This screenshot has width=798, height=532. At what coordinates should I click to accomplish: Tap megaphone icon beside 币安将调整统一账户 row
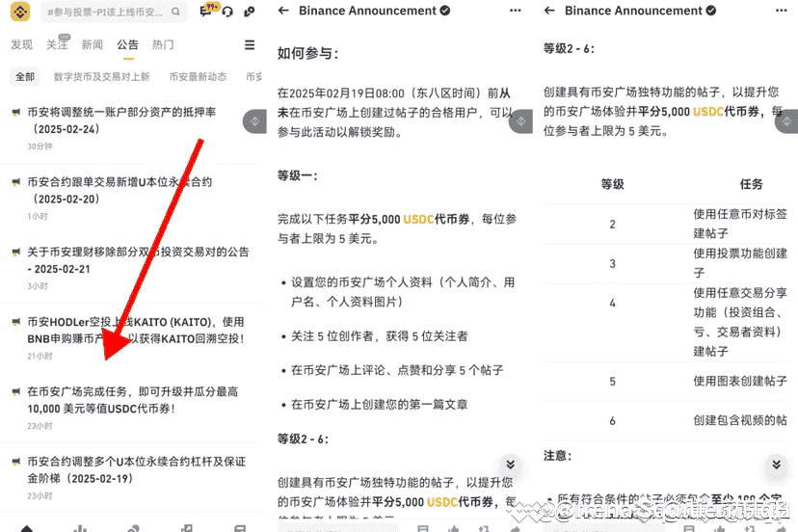[16, 112]
